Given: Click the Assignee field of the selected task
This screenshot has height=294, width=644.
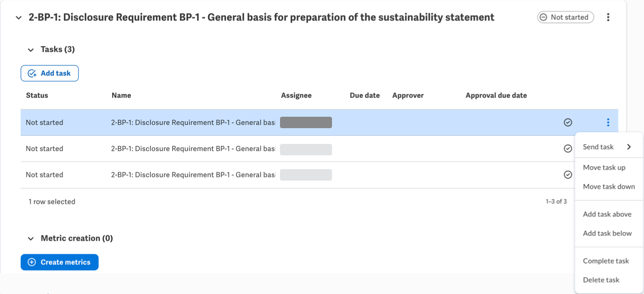Looking at the screenshot, I should (306, 122).
